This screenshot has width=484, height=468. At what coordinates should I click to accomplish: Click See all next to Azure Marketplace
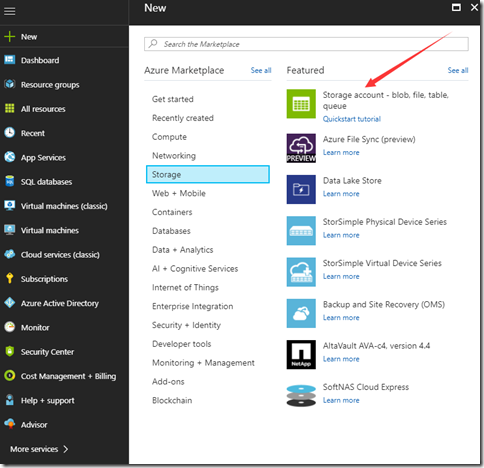[261, 70]
